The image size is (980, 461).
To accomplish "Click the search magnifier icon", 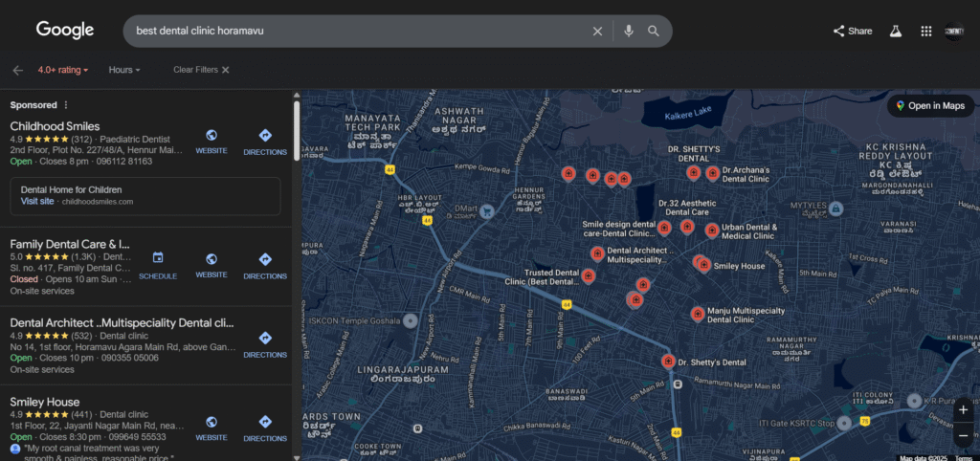I will (654, 31).
